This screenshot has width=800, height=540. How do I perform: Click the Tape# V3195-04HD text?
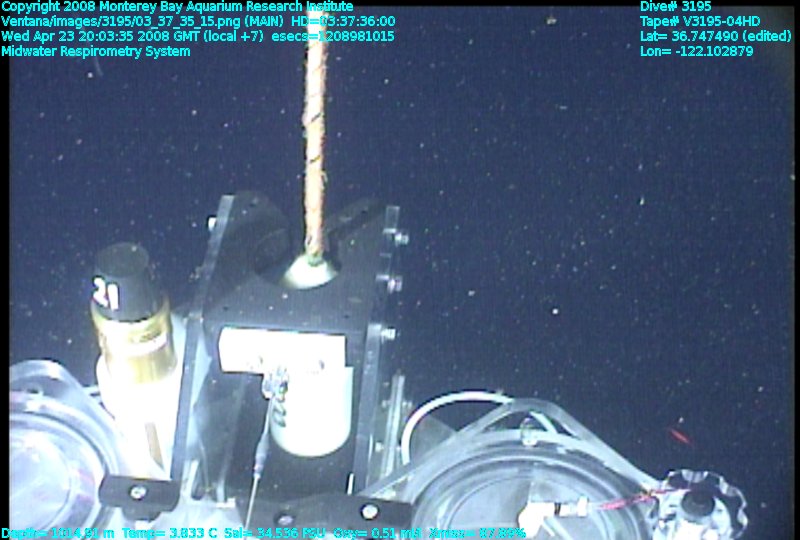pos(700,21)
